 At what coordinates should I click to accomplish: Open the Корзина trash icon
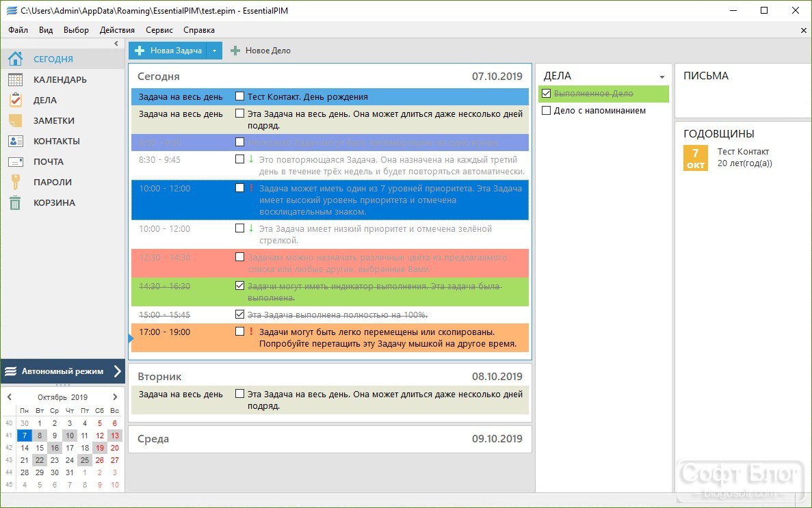[15, 203]
